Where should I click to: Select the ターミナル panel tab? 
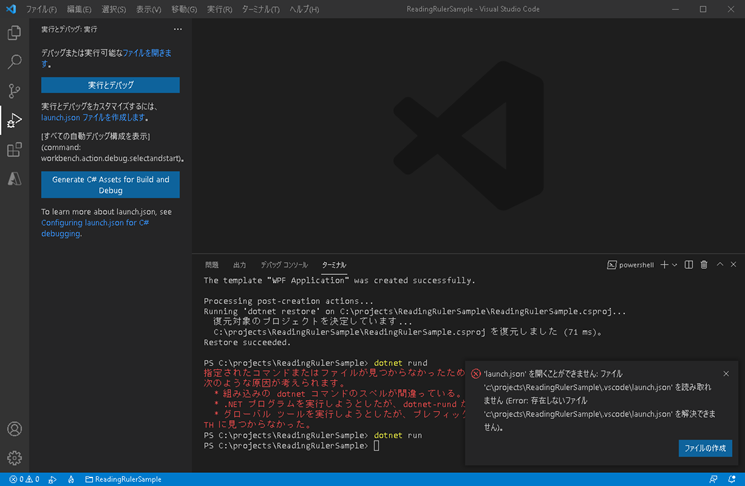[334, 265]
